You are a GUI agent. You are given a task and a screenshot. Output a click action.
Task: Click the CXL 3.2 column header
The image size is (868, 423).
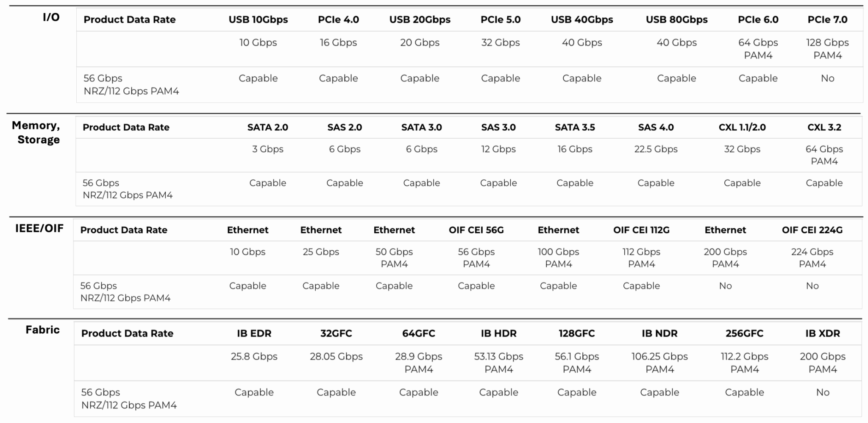click(824, 127)
